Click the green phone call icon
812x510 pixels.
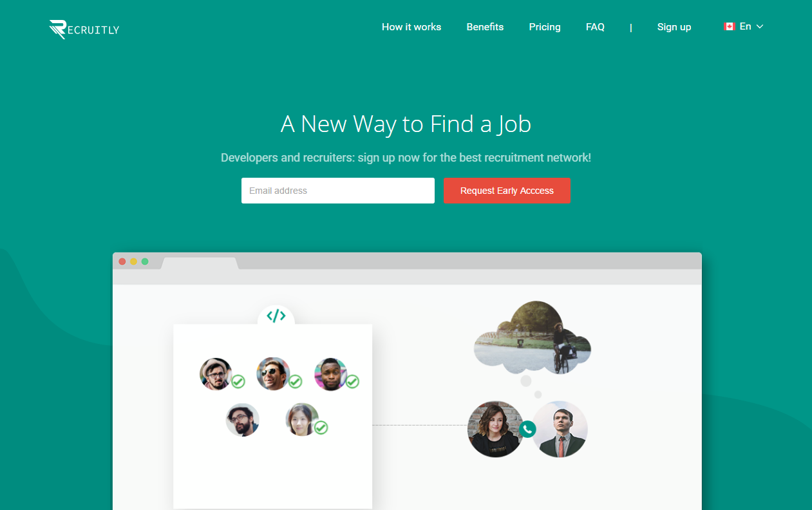[527, 429]
